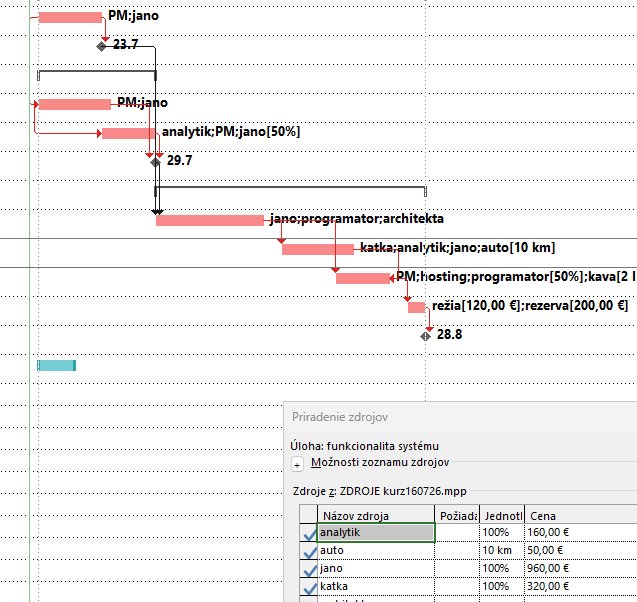Click the 28.8 milestone date label
The image size is (637, 602).
449,334
